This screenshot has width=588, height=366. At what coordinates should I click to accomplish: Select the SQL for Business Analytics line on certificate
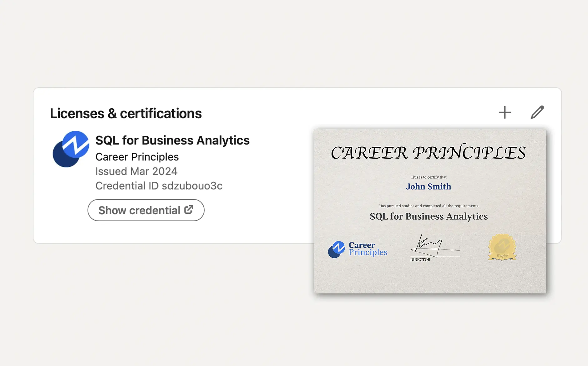pos(428,216)
